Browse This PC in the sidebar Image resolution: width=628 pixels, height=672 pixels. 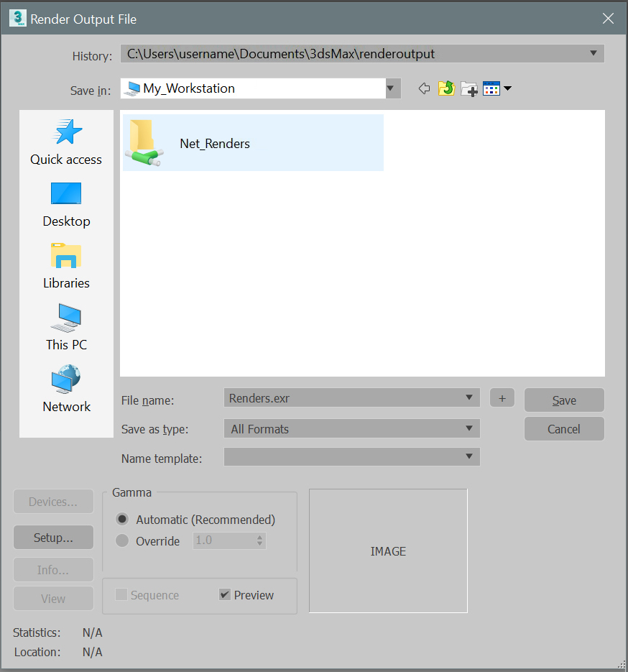pyautogui.click(x=66, y=327)
